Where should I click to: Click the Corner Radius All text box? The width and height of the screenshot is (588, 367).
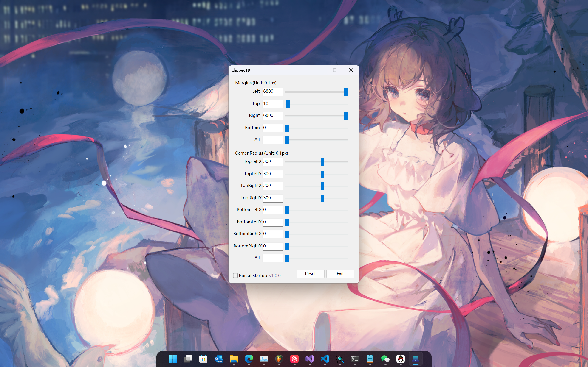[272, 258]
